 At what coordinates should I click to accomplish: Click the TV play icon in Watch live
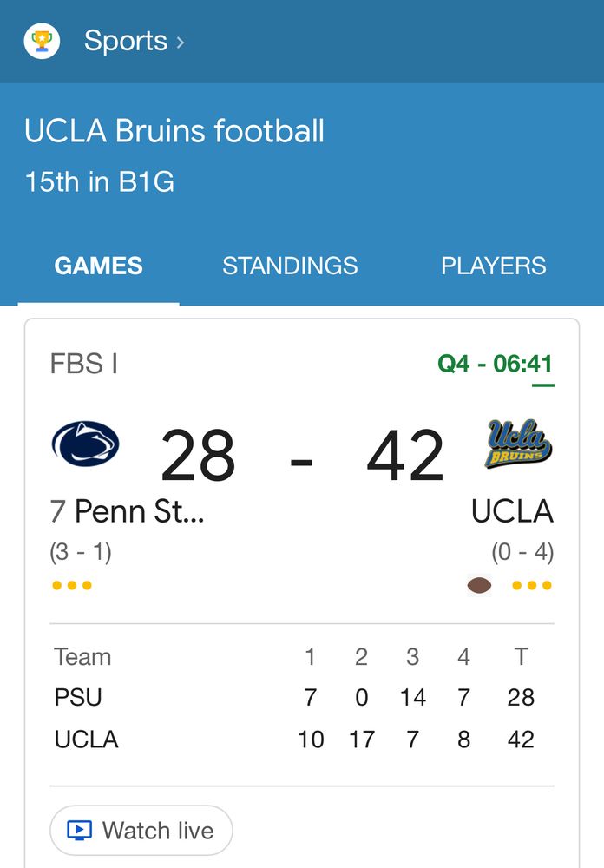tap(78, 831)
